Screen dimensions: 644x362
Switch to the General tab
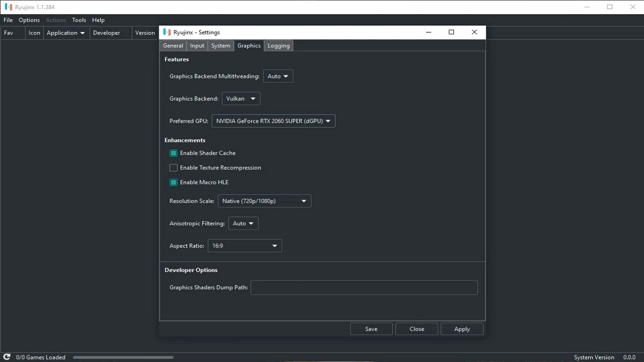tap(173, 45)
